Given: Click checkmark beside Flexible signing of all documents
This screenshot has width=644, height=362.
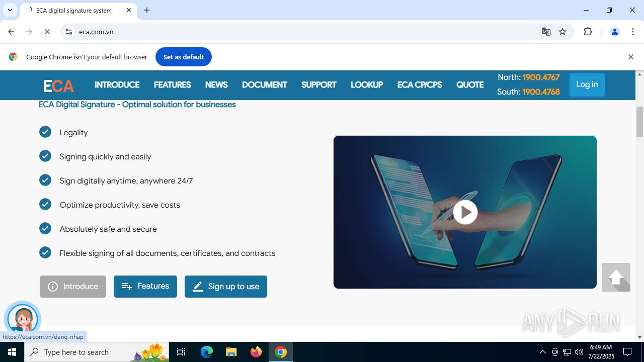Looking at the screenshot, I should pos(45,252).
